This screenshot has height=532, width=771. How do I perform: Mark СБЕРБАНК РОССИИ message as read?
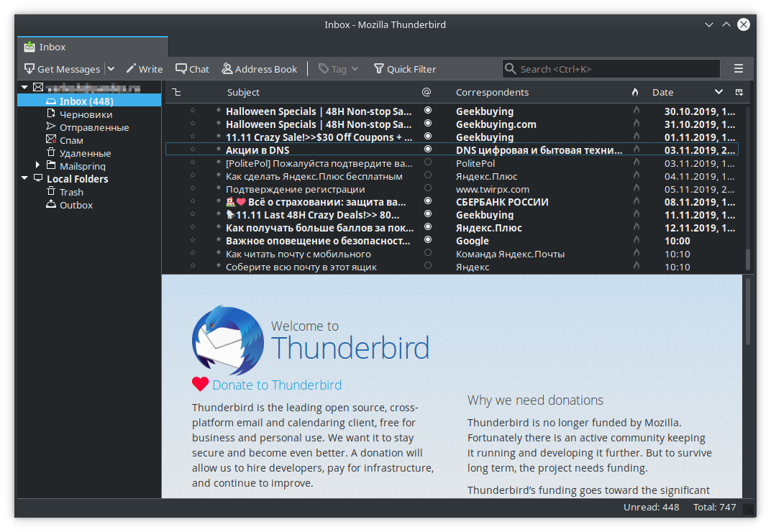(428, 201)
